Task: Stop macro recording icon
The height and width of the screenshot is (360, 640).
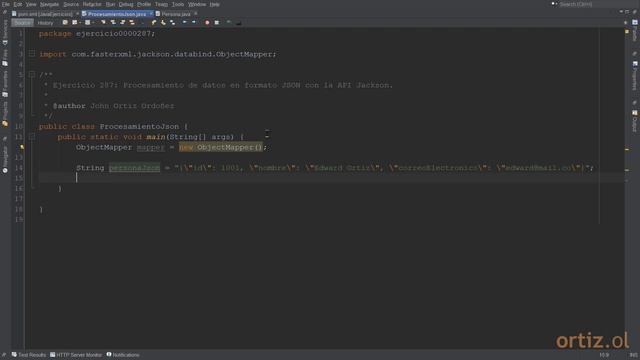Action: pos(217,22)
